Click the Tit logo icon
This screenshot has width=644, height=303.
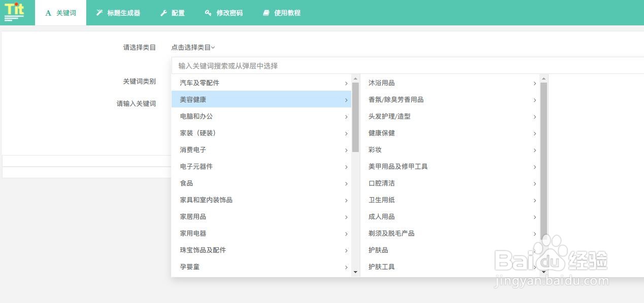pos(14,11)
